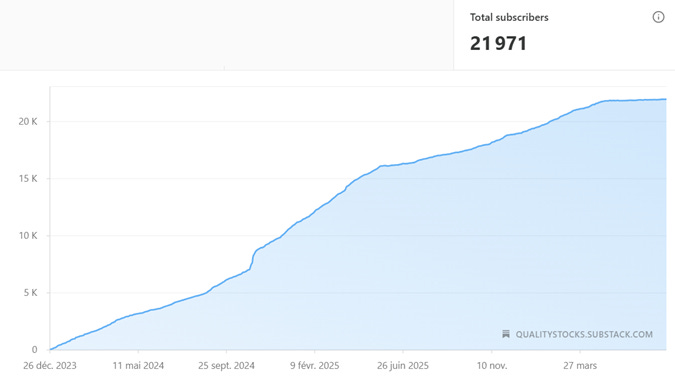Click the 26 déc. 2023 date label
Image resolution: width=675 pixels, height=378 pixels.
(x=50, y=366)
